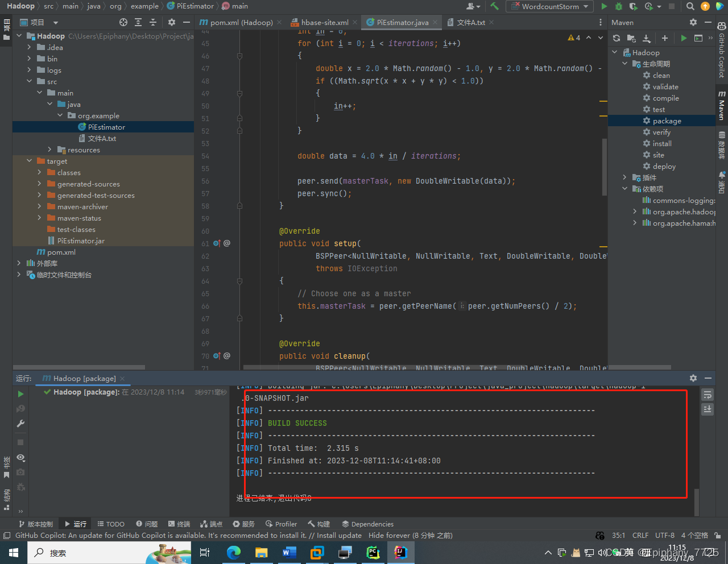Expand the resources folder node
Screen dimensions: 728x564
coord(50,150)
